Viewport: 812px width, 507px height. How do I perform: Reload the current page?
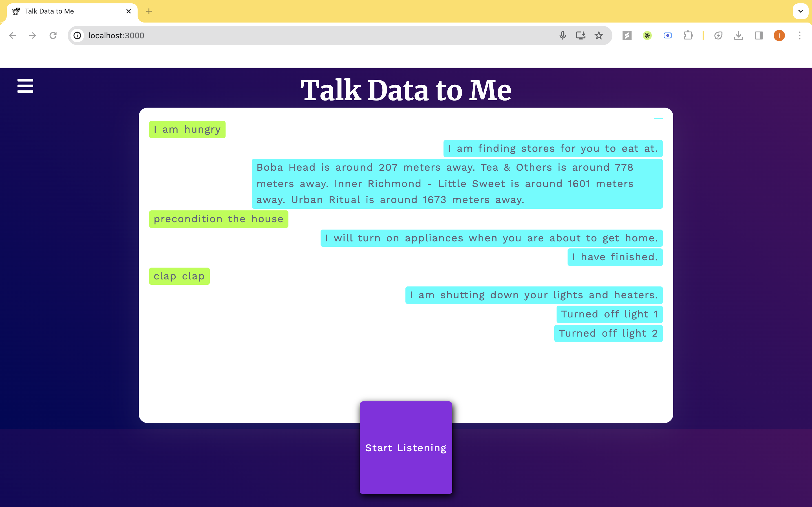(53, 35)
